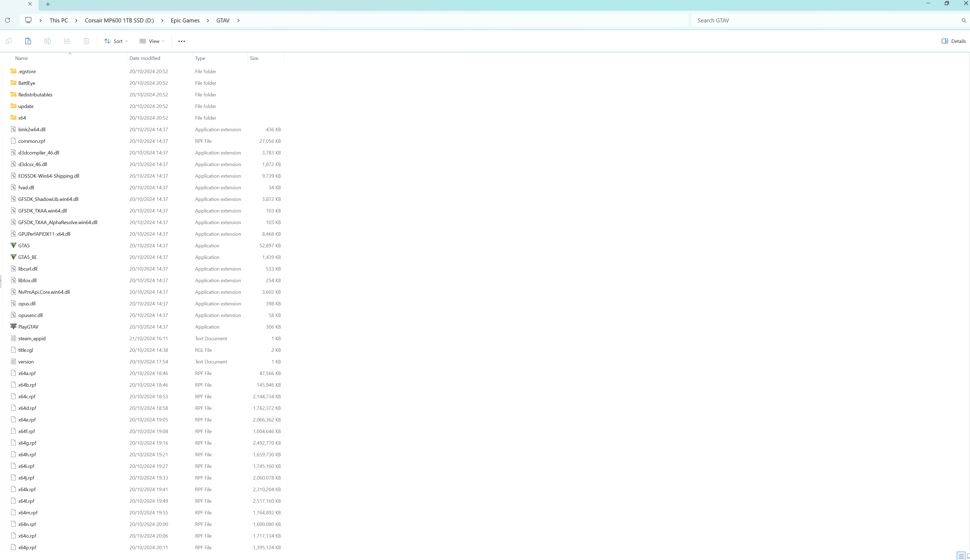Click the Refresh icon beside the address bar
The width and height of the screenshot is (970, 560).
7,20
